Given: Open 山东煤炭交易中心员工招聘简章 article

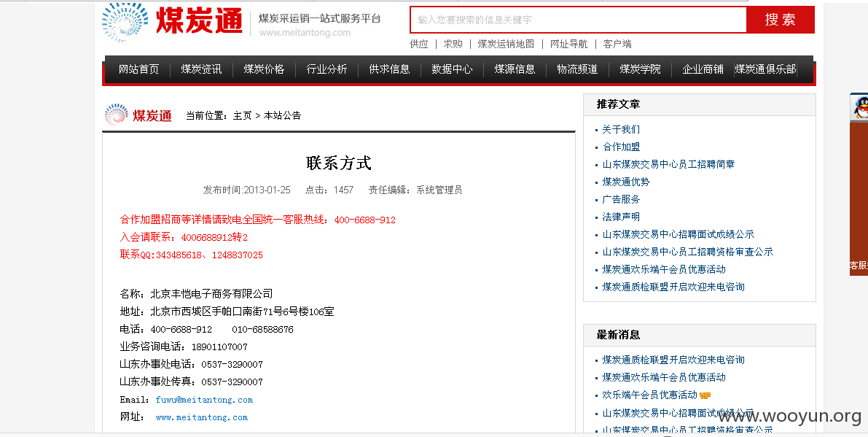Looking at the screenshot, I should [x=669, y=164].
